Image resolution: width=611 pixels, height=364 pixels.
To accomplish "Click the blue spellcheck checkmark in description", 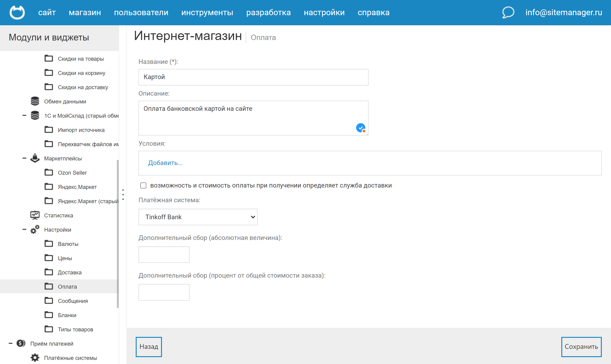I will [360, 128].
